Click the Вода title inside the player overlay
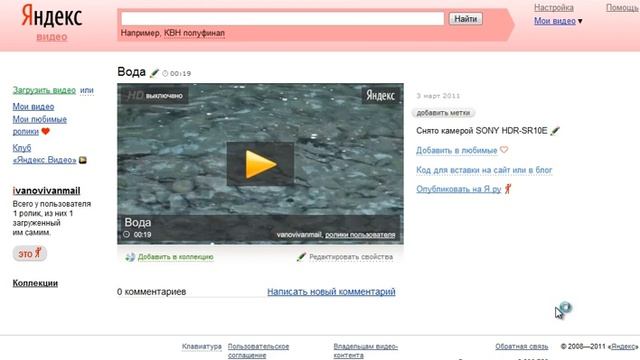640x360 pixels. (x=138, y=222)
